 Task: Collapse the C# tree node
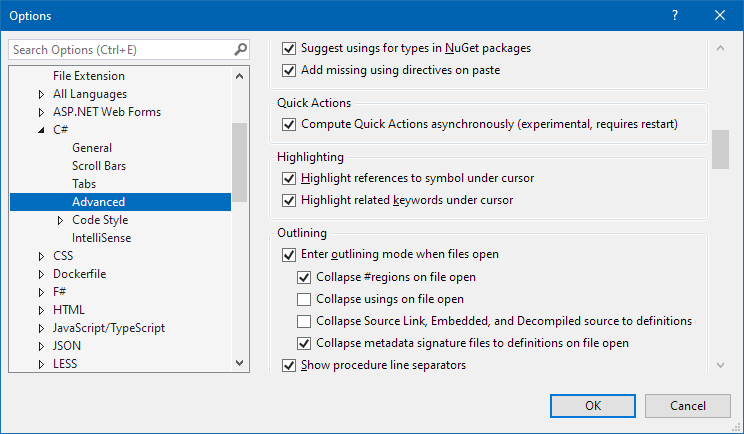pos(41,130)
